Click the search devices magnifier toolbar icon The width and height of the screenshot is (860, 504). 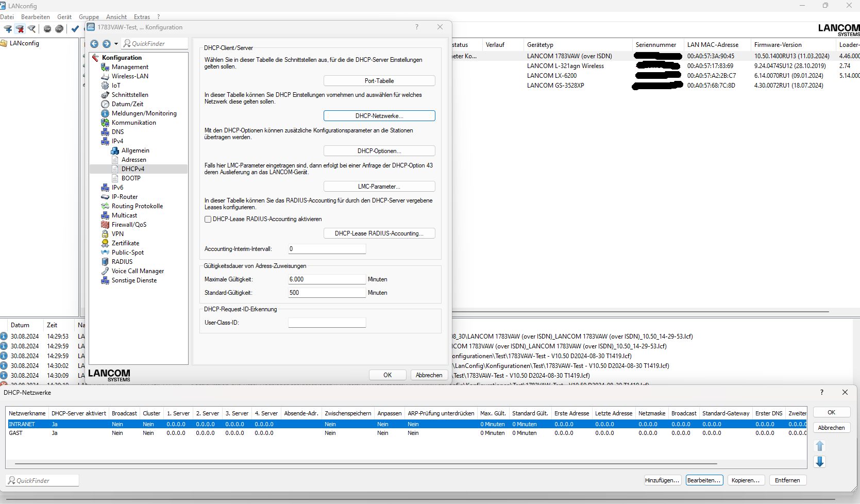32,29
